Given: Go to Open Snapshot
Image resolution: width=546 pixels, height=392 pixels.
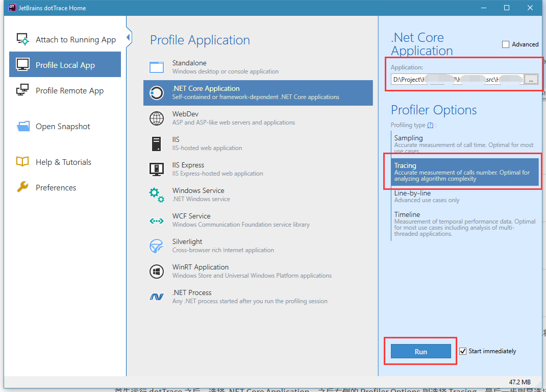Looking at the screenshot, I should point(65,126).
